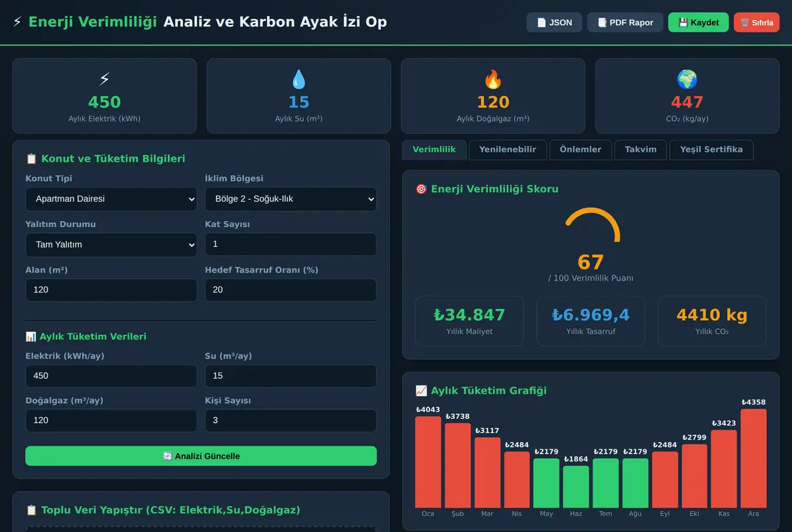Save with the Kaydet button
The image size is (792, 532).
pos(698,22)
